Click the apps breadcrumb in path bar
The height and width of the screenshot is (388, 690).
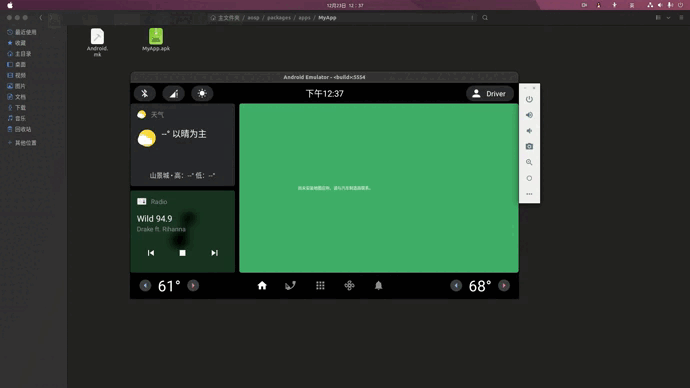305,18
